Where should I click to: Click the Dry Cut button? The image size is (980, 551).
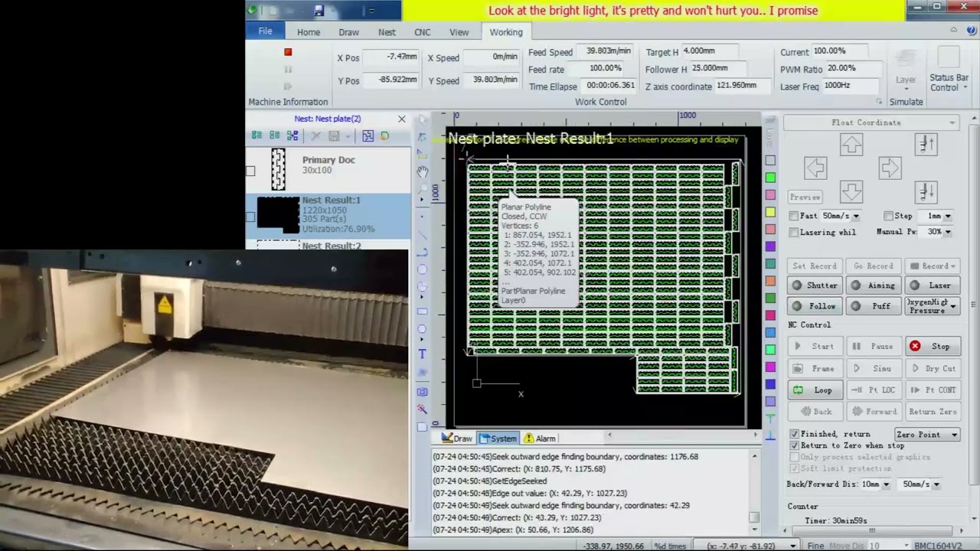(932, 369)
